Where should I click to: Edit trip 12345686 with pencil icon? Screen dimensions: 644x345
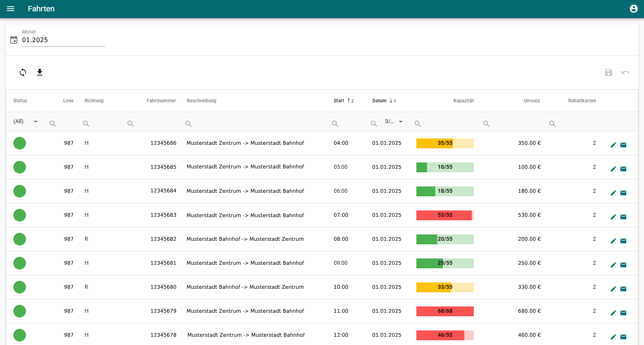click(613, 145)
